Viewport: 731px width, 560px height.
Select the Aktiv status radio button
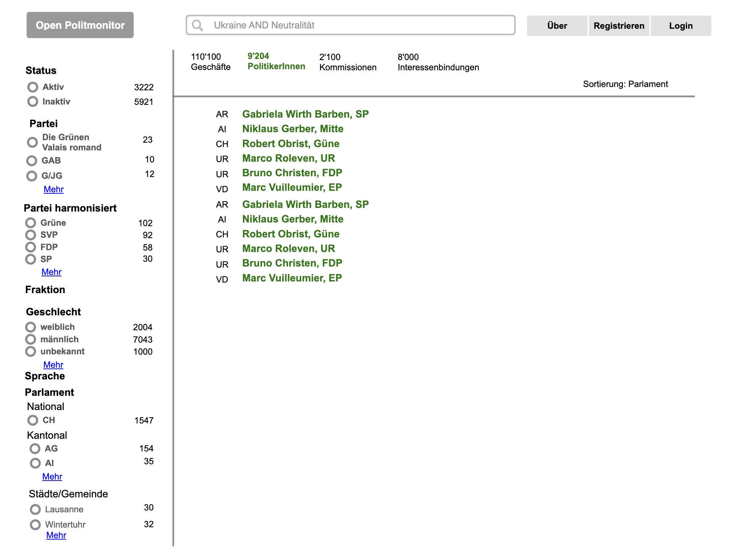[x=33, y=87]
